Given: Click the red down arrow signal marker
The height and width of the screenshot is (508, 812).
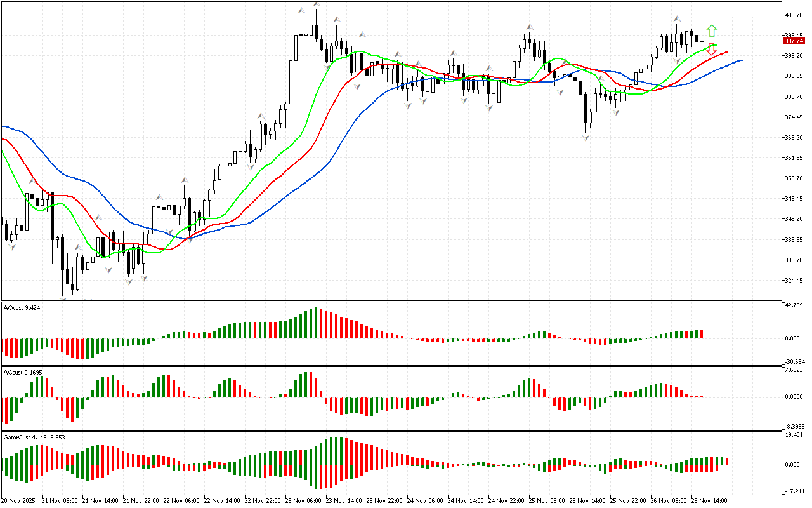Looking at the screenshot, I should click(x=712, y=49).
